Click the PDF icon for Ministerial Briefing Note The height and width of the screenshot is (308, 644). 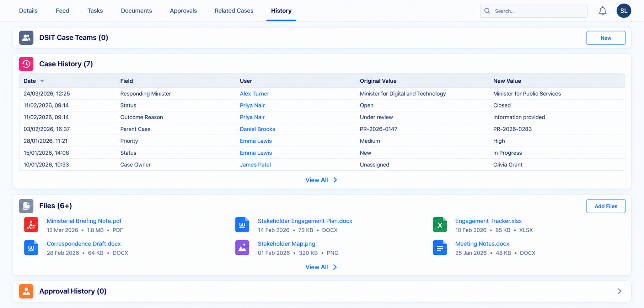coord(31,225)
